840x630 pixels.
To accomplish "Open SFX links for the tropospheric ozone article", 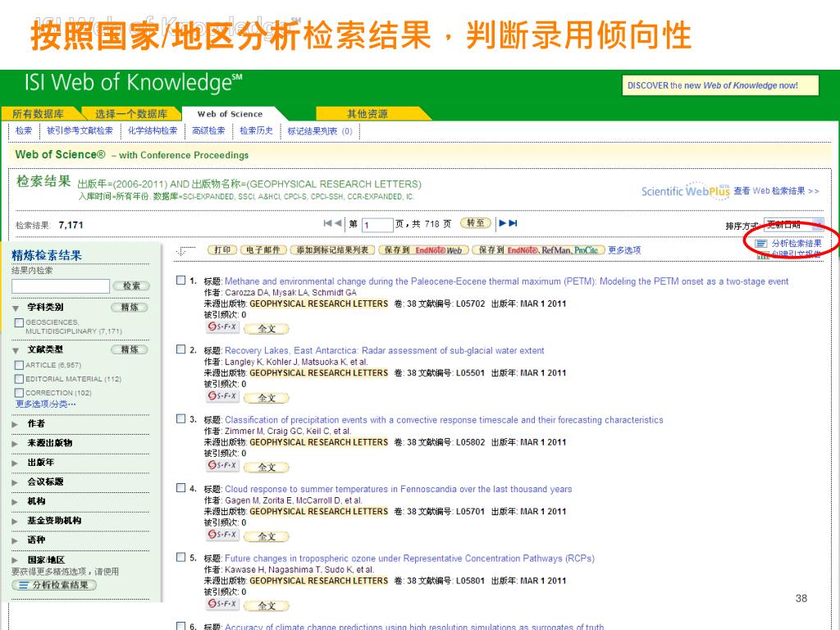I will point(222,604).
